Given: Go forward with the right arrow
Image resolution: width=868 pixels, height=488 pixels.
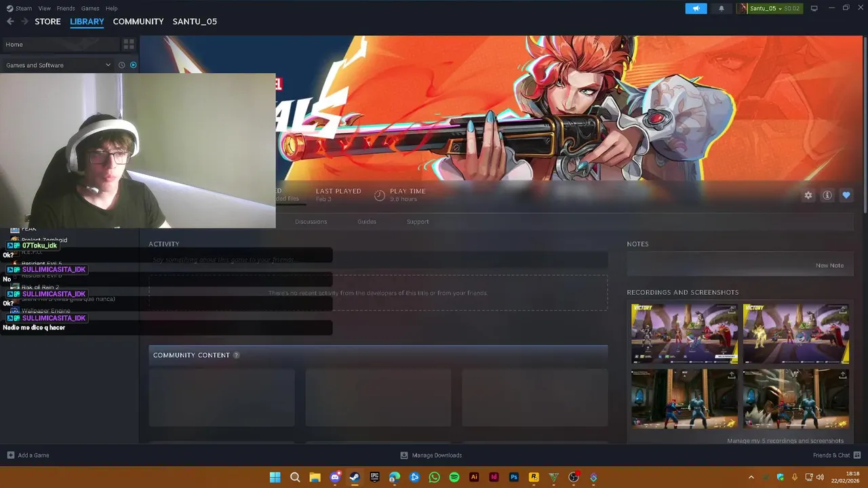Looking at the screenshot, I should pyautogui.click(x=24, y=22).
